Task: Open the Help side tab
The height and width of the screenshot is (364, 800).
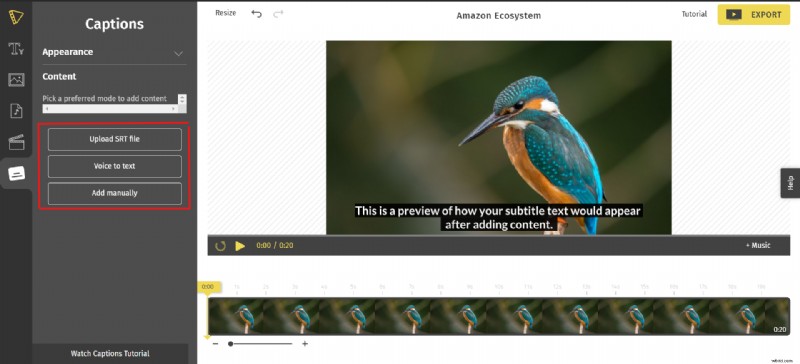Action: point(790,183)
